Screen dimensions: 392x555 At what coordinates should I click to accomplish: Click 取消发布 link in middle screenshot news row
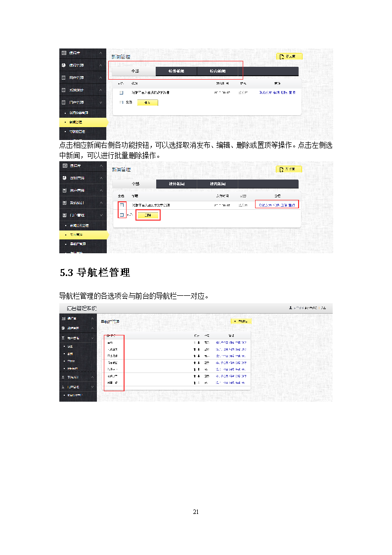265,205
